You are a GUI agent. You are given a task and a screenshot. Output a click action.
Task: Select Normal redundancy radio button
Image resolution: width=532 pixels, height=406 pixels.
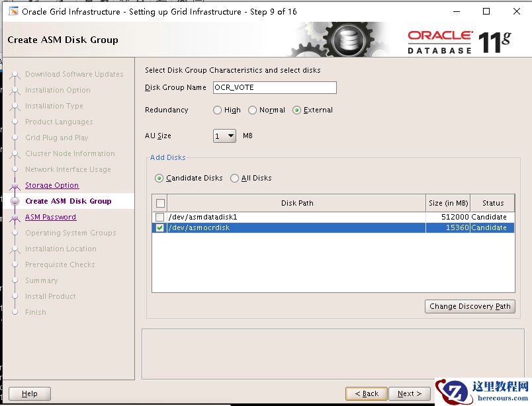252,110
